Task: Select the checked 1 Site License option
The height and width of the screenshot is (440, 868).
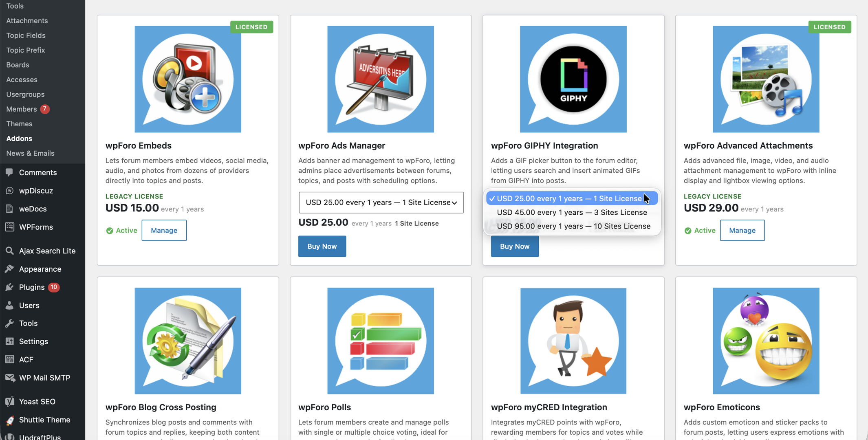Action: (572, 198)
